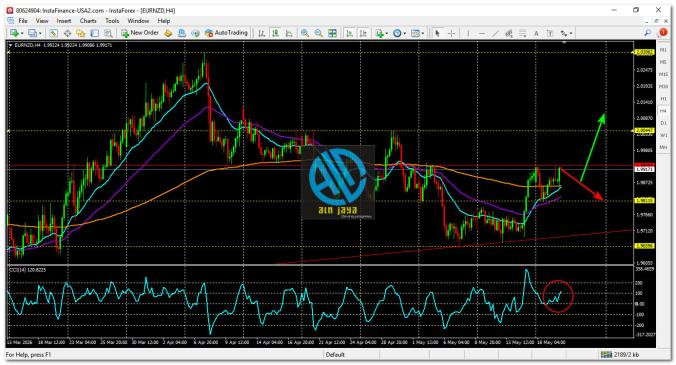Open the Strategy Tester icon
Viewport: 676px width, 365px height.
click(x=108, y=33)
